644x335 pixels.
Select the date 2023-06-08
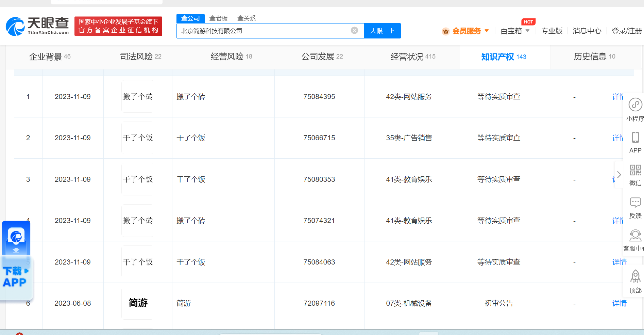click(73, 303)
